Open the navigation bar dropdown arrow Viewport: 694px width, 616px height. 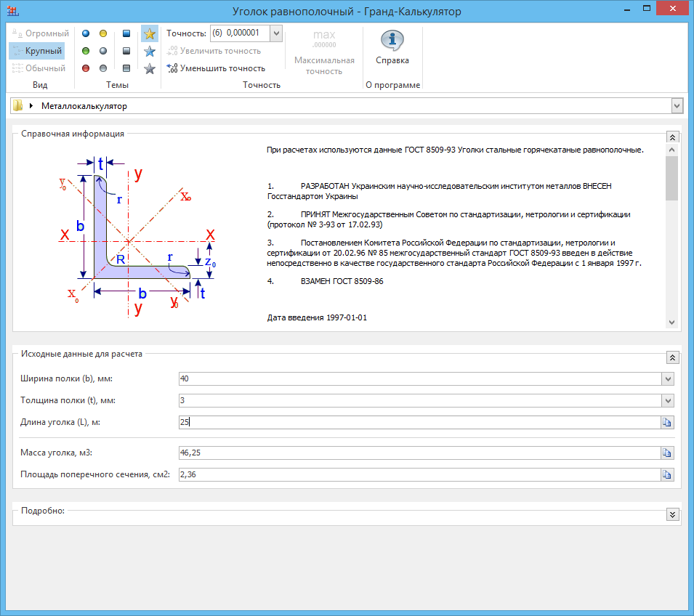(677, 106)
